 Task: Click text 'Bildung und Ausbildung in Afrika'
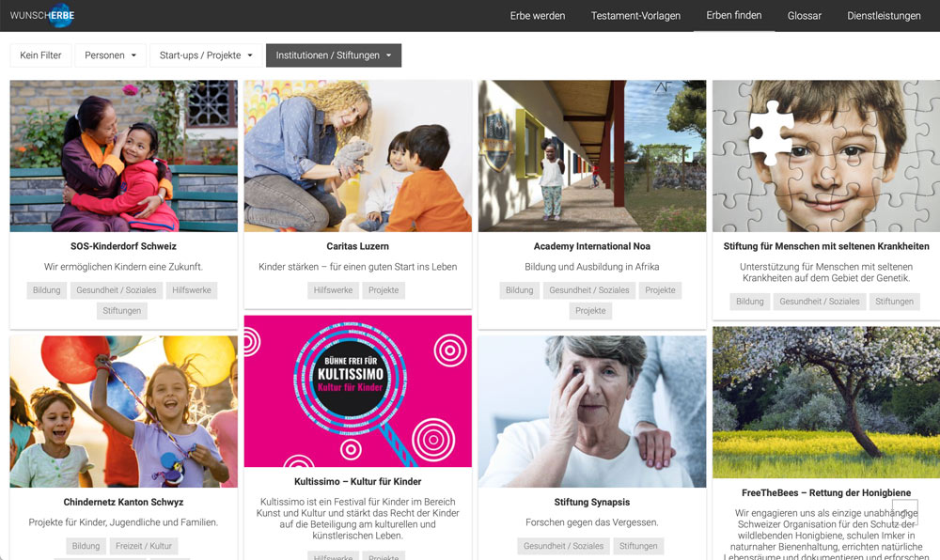point(591,267)
